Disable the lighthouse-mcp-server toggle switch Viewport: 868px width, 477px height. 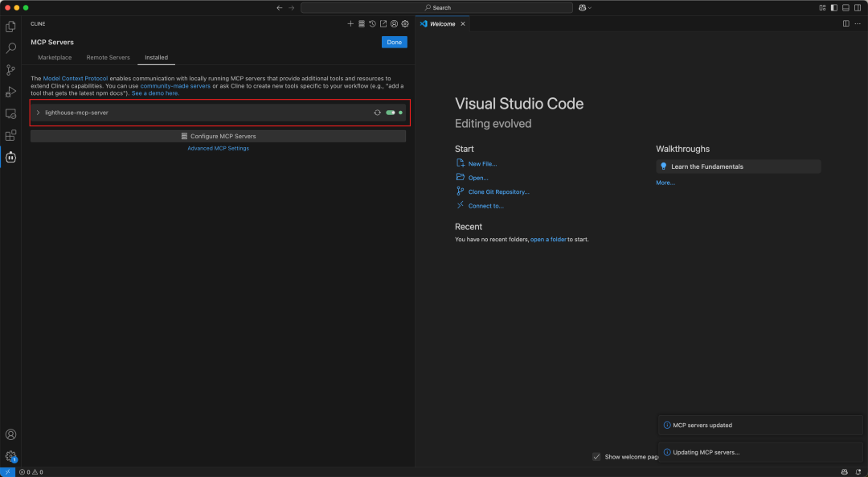[391, 113]
